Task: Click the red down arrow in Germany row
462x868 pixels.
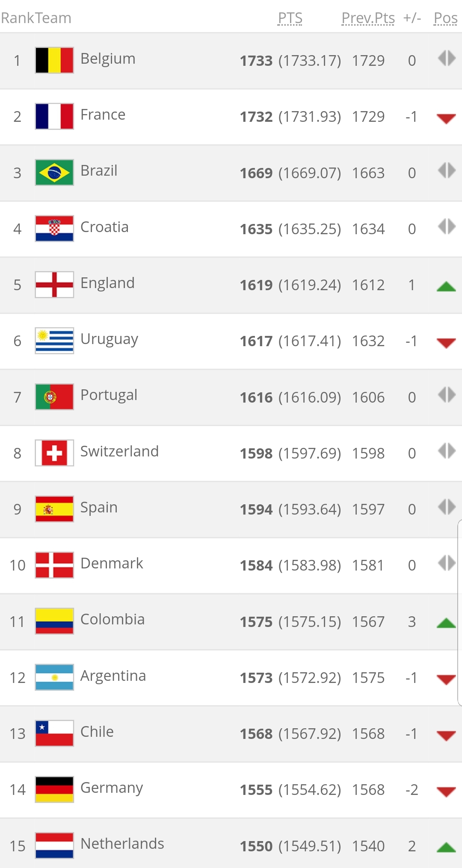Action: [446, 792]
